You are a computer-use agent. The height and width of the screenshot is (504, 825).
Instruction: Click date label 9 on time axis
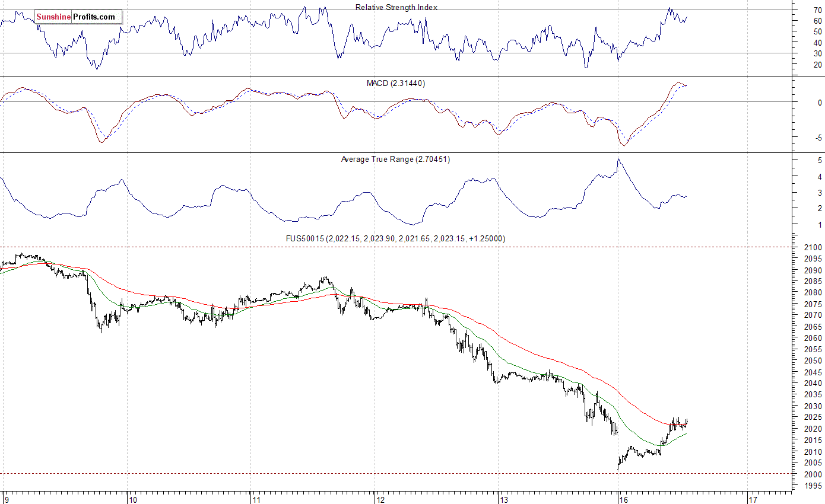coord(5,500)
